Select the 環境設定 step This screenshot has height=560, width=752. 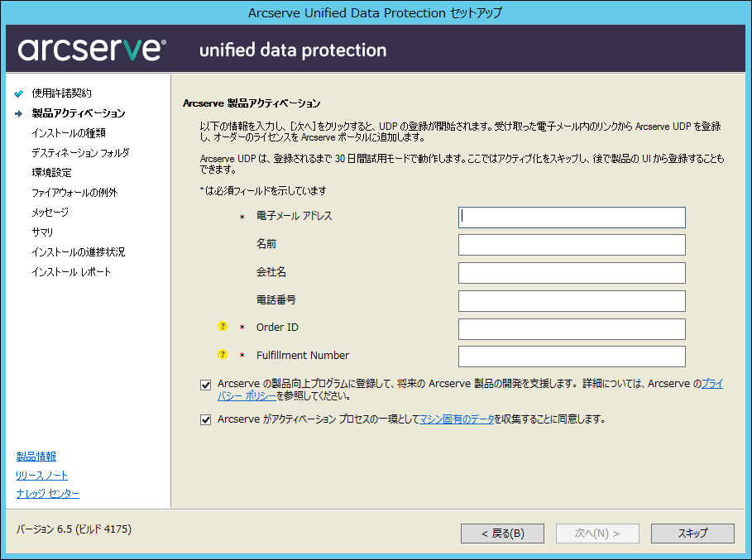(x=51, y=173)
